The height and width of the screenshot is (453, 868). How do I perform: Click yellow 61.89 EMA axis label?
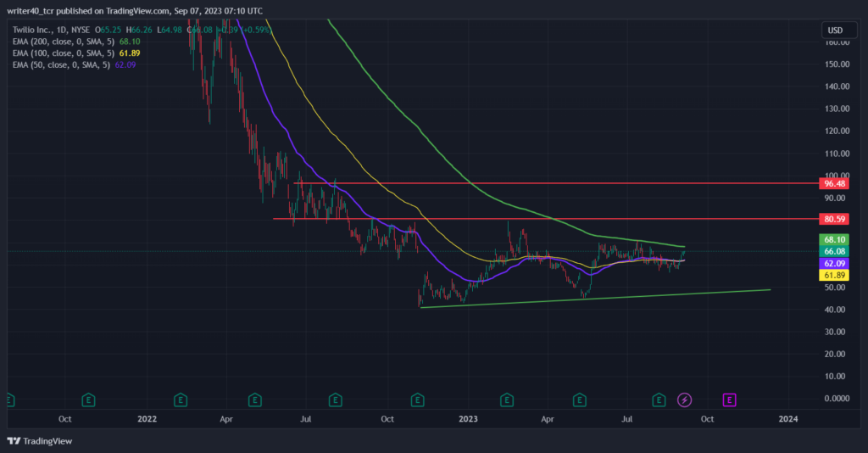pyautogui.click(x=834, y=275)
